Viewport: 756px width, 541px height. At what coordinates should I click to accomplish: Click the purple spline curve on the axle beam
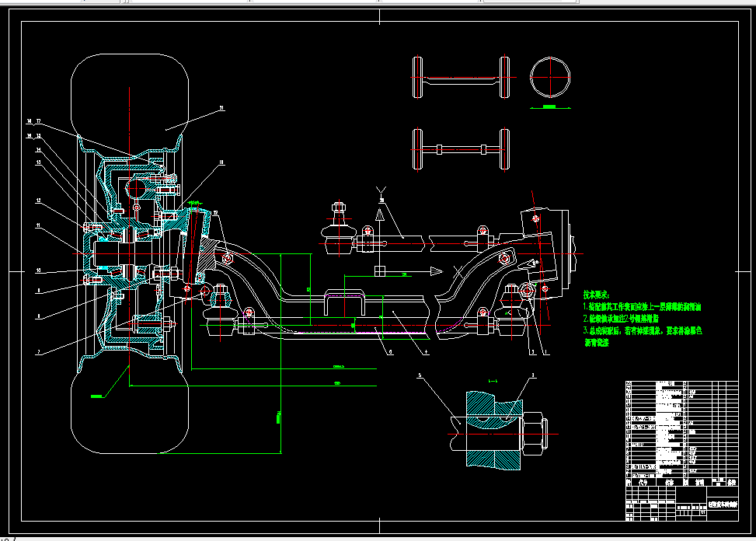pos(450,326)
